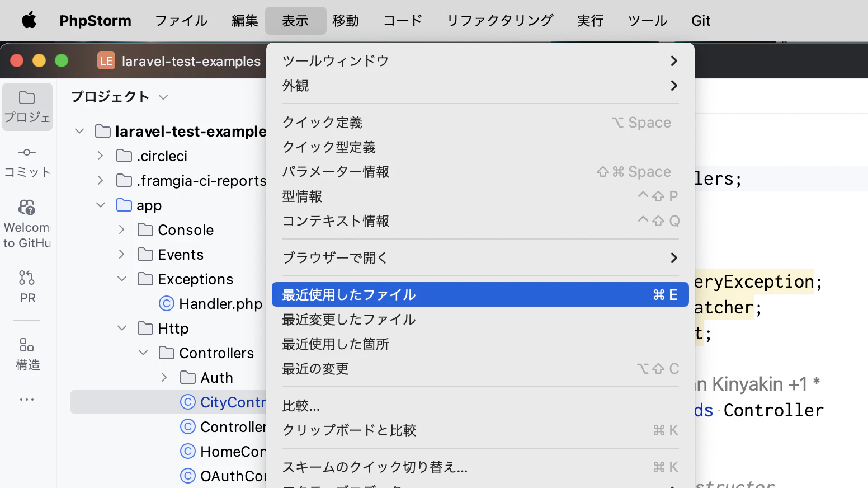Collapse the app folder
This screenshot has width=868, height=488.
tap(101, 205)
